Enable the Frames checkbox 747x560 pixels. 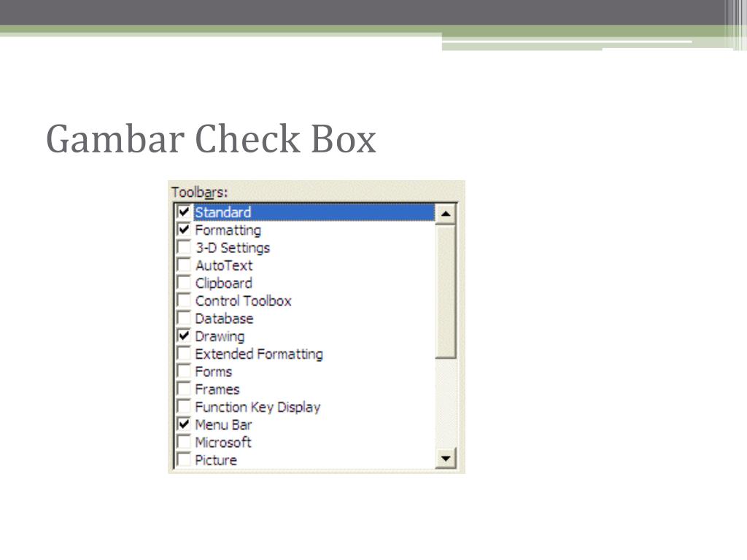(184, 389)
